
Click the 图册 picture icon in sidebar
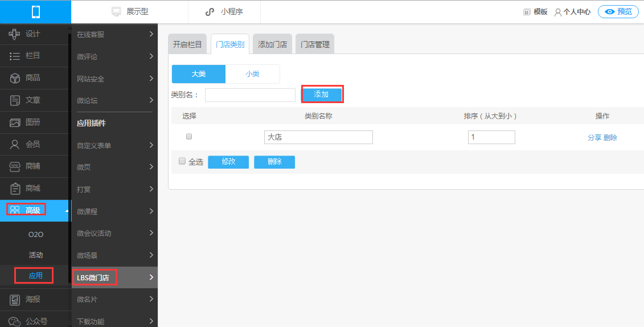click(x=15, y=122)
